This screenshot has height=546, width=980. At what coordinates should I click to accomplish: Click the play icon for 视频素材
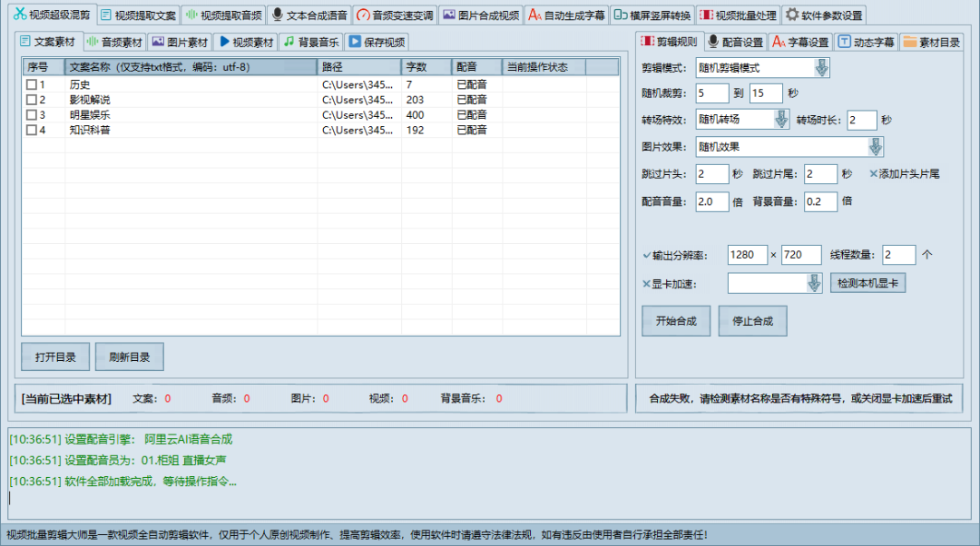pyautogui.click(x=223, y=42)
